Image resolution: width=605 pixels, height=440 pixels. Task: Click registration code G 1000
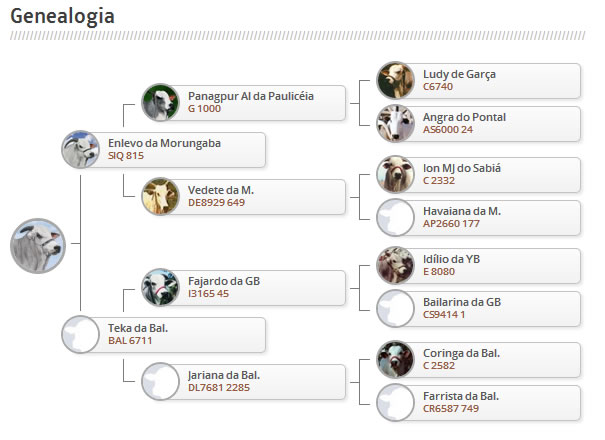point(204,109)
